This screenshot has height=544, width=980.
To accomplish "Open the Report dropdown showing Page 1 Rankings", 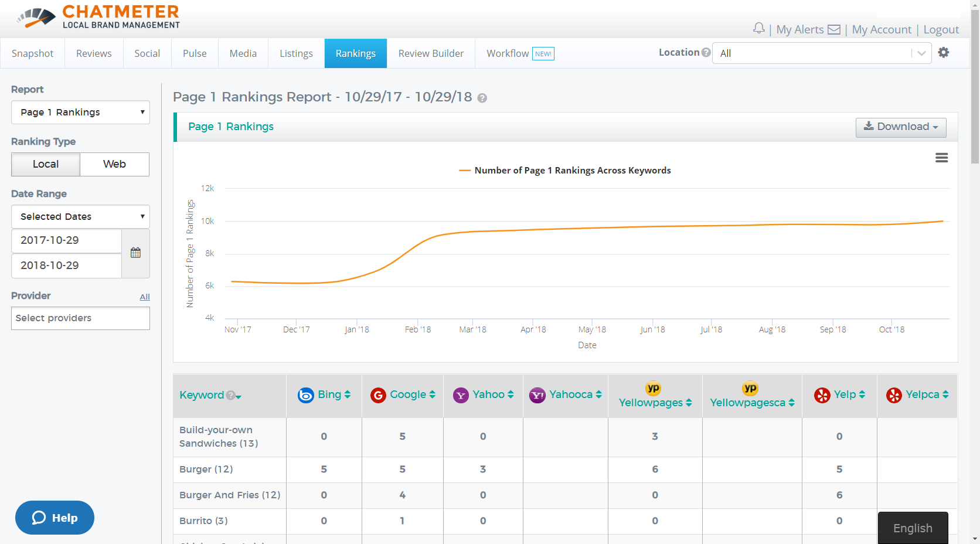I will click(80, 112).
